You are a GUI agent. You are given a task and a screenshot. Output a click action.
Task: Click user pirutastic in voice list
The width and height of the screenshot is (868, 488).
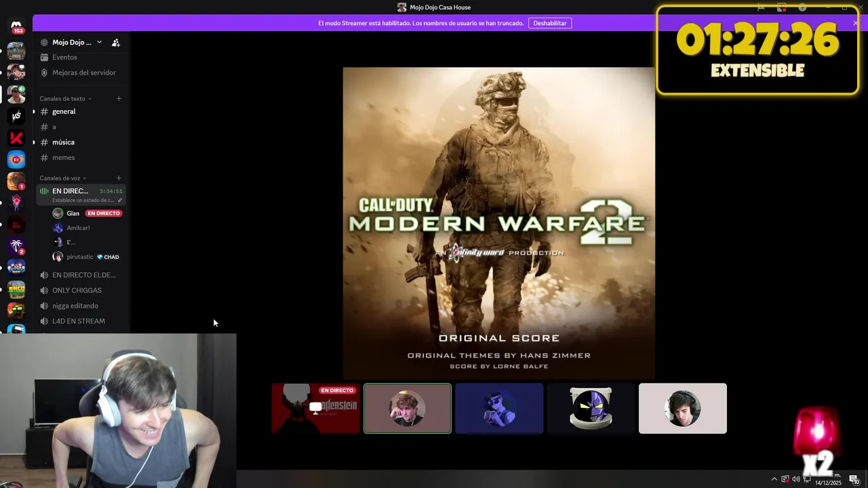click(x=80, y=257)
